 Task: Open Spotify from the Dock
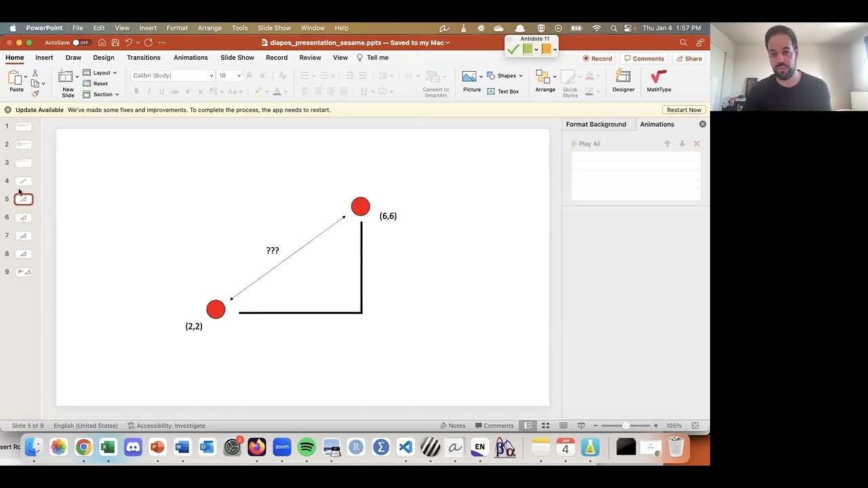(307, 447)
